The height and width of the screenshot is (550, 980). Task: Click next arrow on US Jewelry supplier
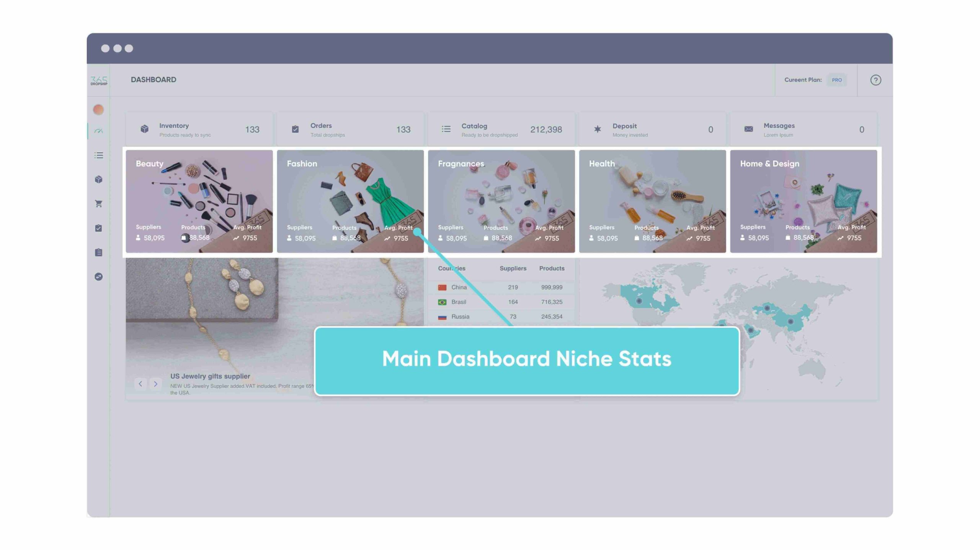(155, 384)
